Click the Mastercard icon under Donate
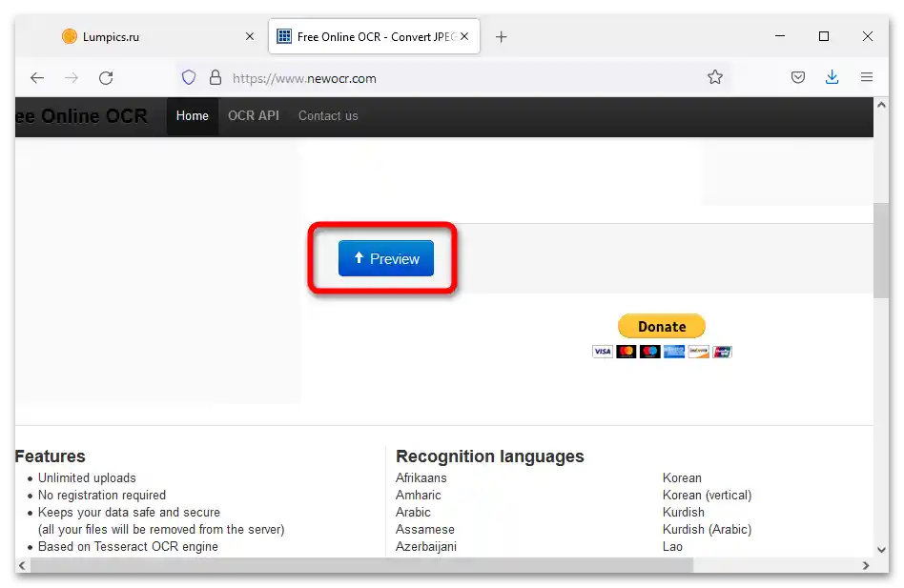 point(627,352)
